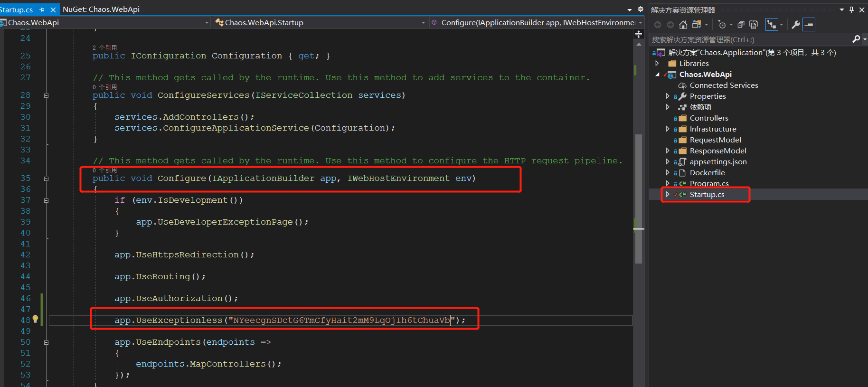Click the "0 个引用" CodeLens above ConfigureServices
Viewport: 868px width, 387px height.
click(x=104, y=87)
